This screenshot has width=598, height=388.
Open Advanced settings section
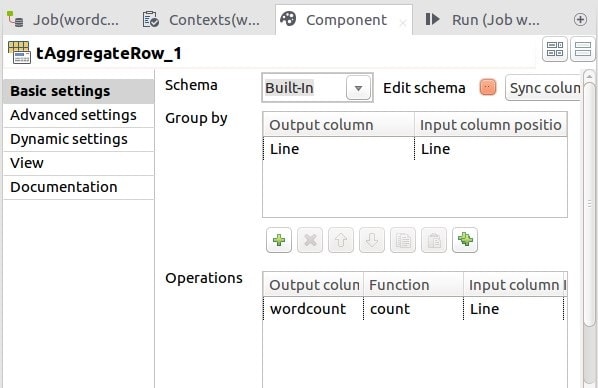point(73,115)
